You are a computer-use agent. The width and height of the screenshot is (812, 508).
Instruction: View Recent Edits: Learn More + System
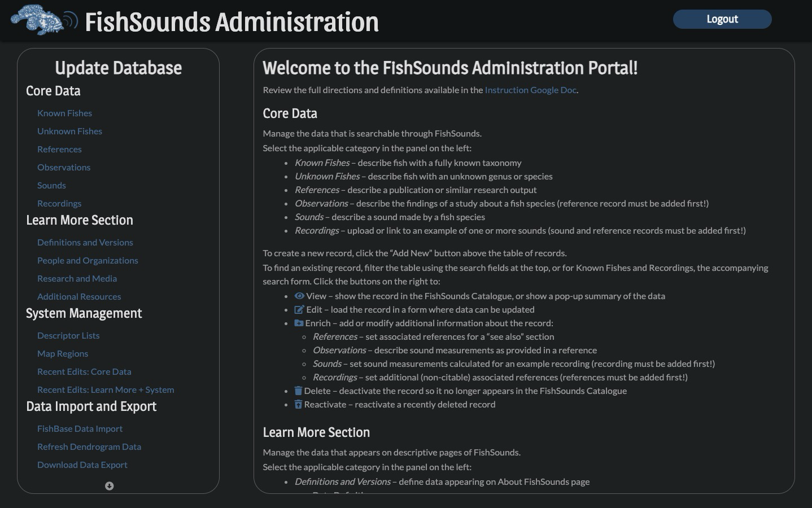click(106, 389)
